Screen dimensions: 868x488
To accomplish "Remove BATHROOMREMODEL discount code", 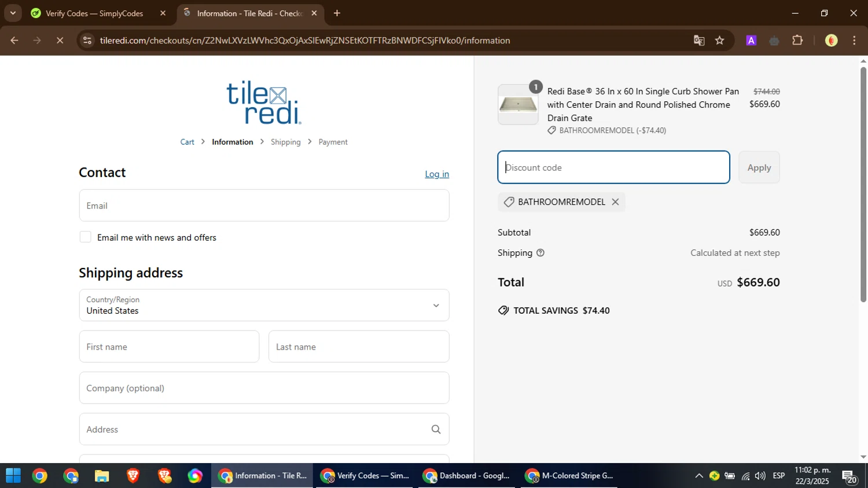I will [x=615, y=202].
